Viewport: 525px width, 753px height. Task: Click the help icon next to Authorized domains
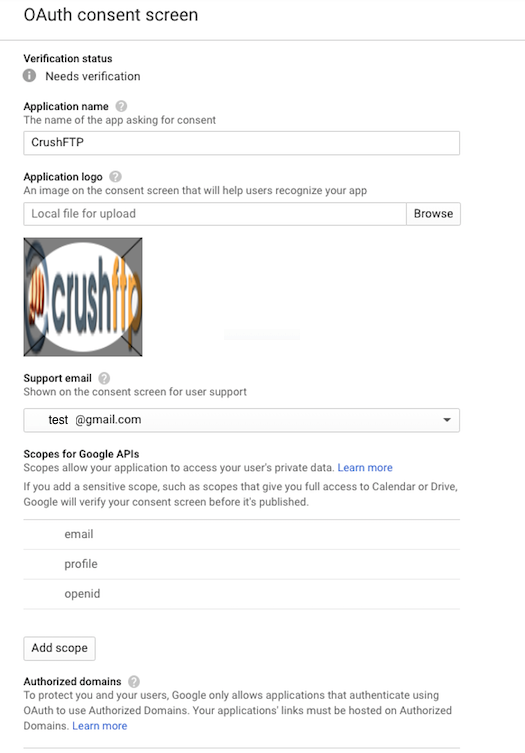[x=134, y=681]
